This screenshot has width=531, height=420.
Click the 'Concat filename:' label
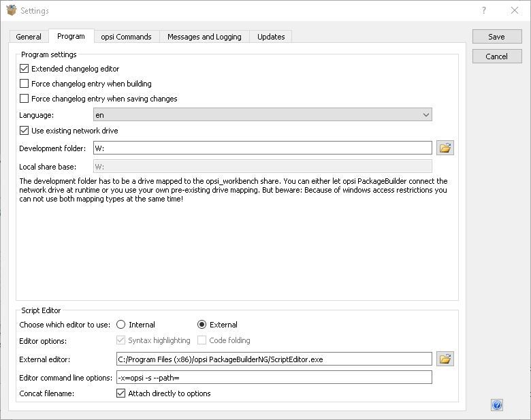coord(47,393)
